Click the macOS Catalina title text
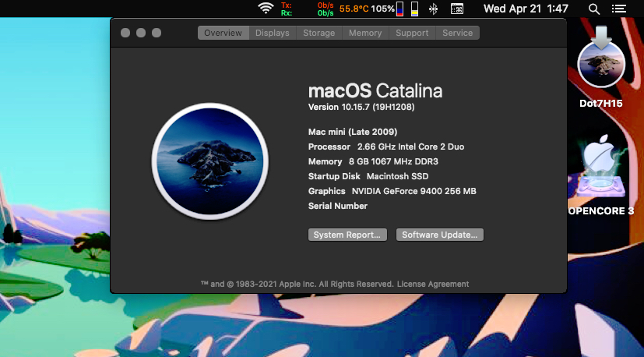Viewport: 644px width, 357px height. tap(375, 91)
